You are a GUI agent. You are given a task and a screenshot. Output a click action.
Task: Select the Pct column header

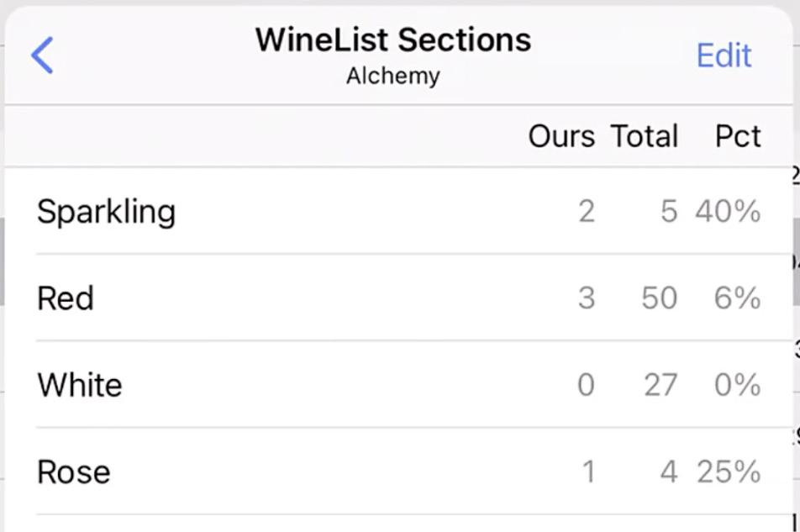tap(738, 136)
